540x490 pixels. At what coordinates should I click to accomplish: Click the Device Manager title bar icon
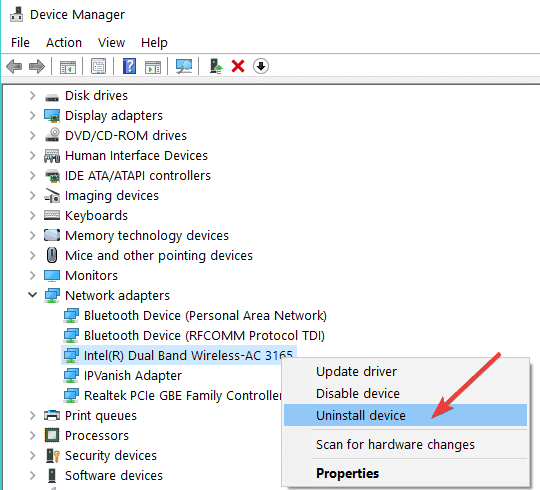17,14
